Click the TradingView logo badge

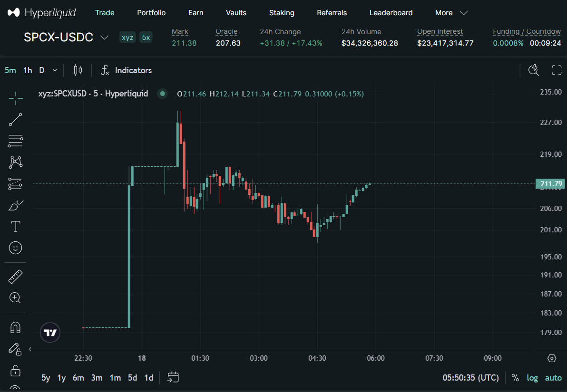(50, 333)
